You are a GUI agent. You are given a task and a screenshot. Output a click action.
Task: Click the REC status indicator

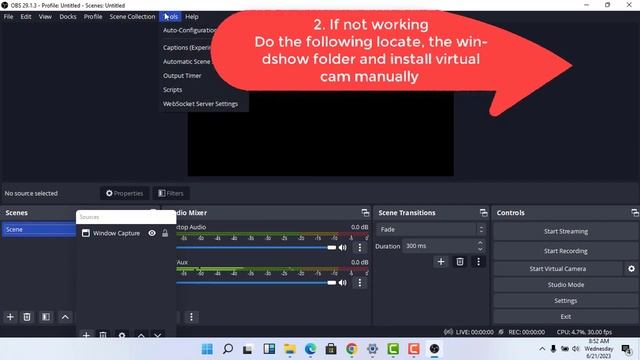click(x=522, y=332)
